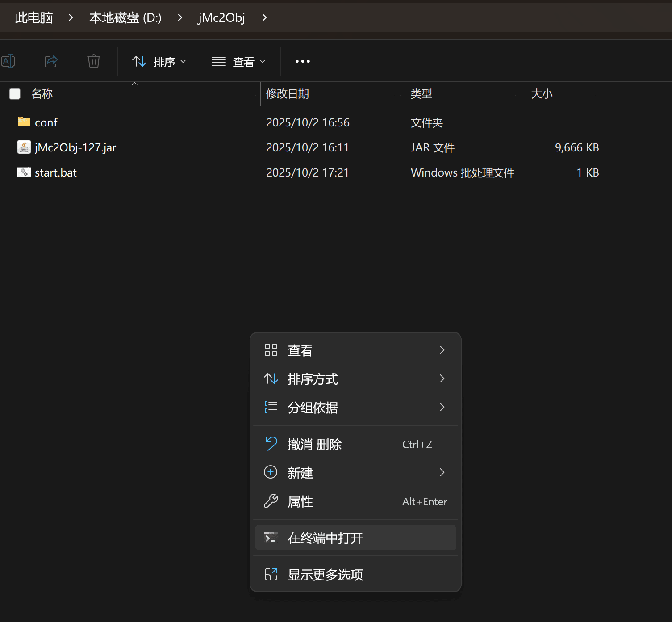Expand the 排序 dropdown in toolbar
This screenshot has height=622, width=672.
point(159,62)
